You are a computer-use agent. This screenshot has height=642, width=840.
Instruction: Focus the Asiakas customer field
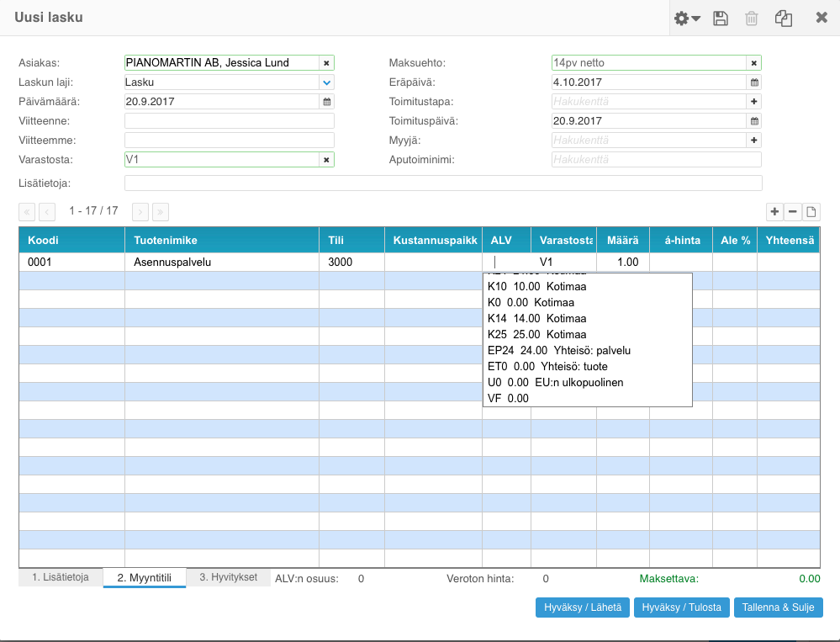pos(222,63)
